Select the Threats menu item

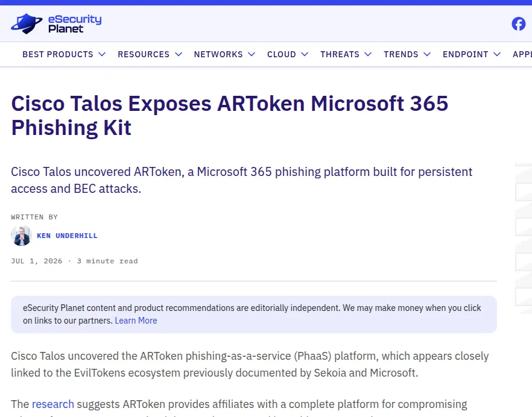point(340,54)
